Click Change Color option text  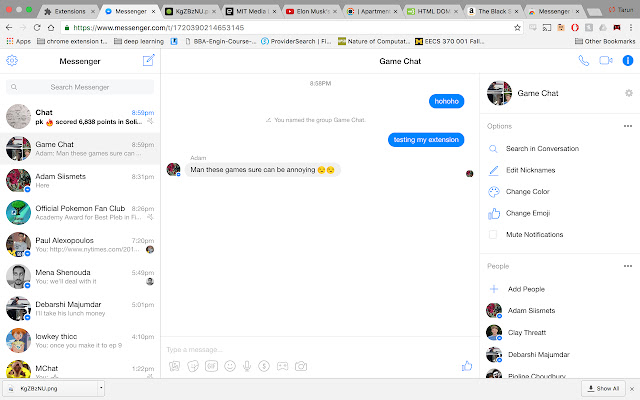pyautogui.click(x=528, y=191)
